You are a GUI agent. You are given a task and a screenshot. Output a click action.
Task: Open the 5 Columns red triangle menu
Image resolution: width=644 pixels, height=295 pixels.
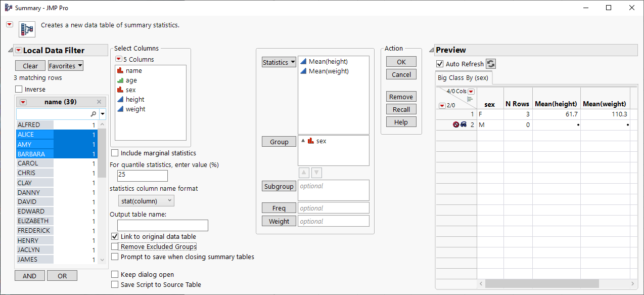(119, 59)
